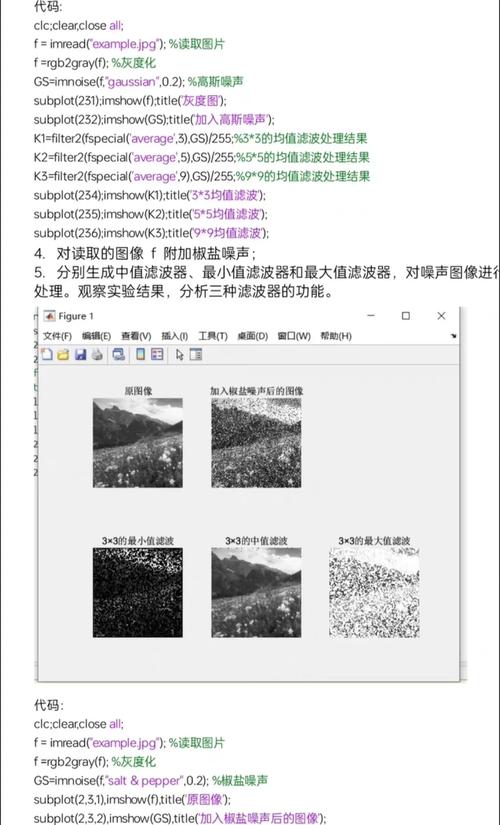Image resolution: width=500 pixels, height=825 pixels.
Task: Click the MATLAB logo in Figure 1 title bar
Action: pos(49,316)
